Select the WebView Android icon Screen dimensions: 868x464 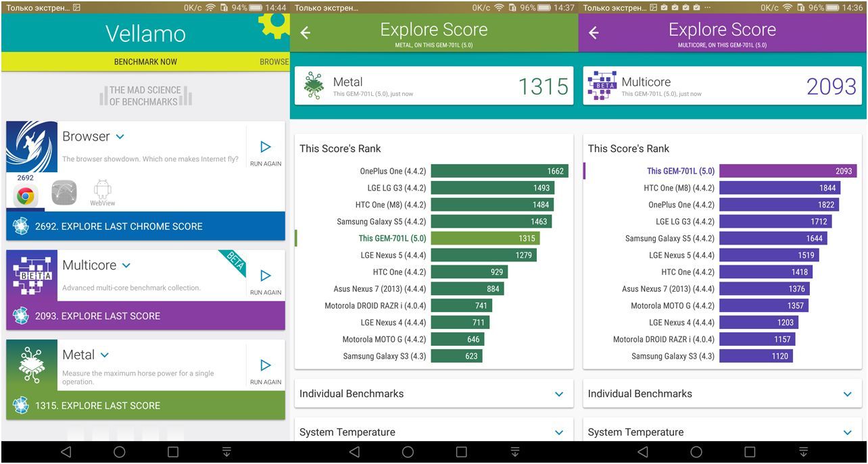[x=103, y=193]
